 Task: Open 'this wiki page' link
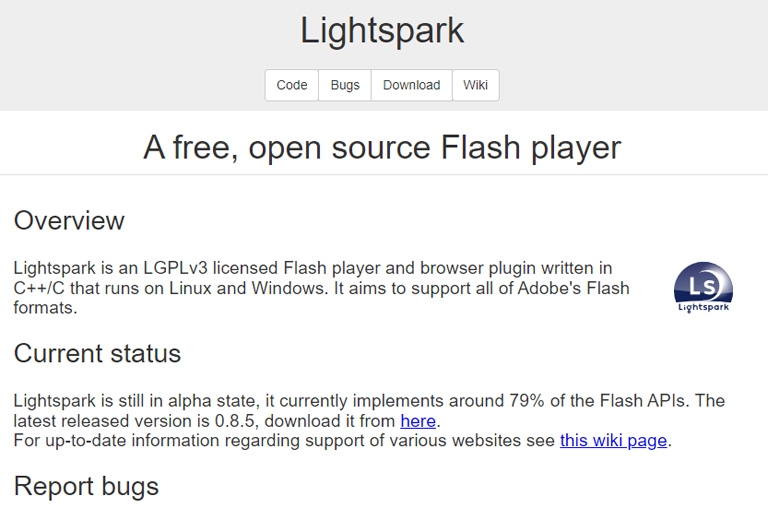pyautogui.click(x=613, y=440)
